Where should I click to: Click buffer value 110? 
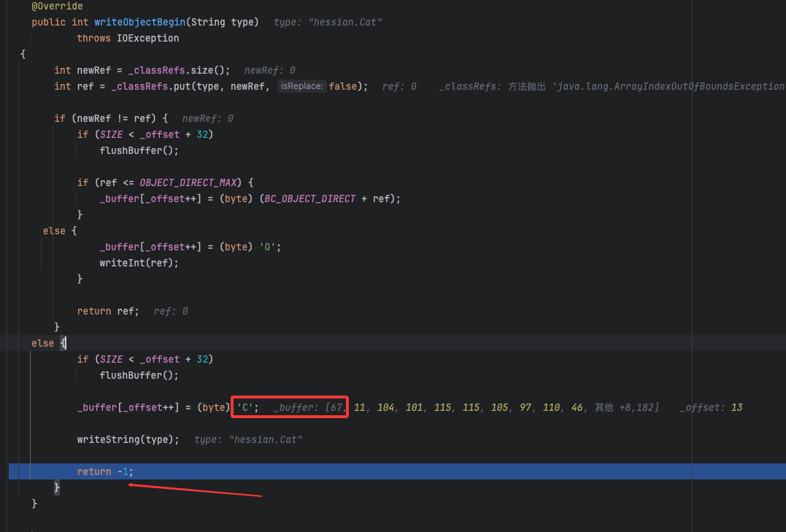tap(552, 407)
